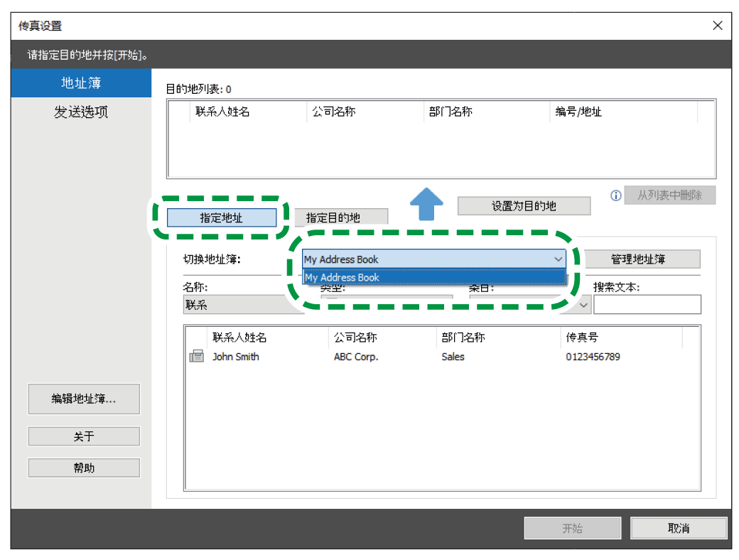Click the info icon near 从列表中删除

click(616, 195)
